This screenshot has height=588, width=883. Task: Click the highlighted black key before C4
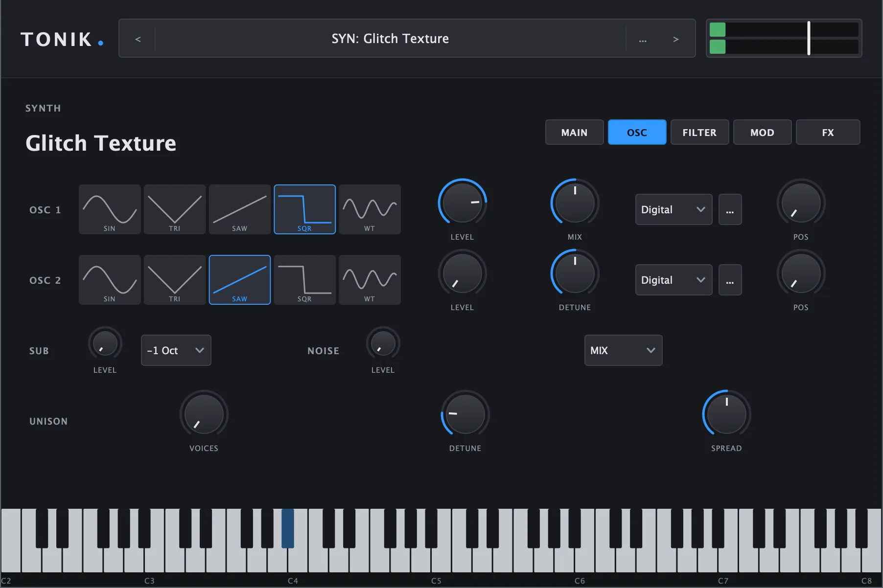(x=288, y=528)
